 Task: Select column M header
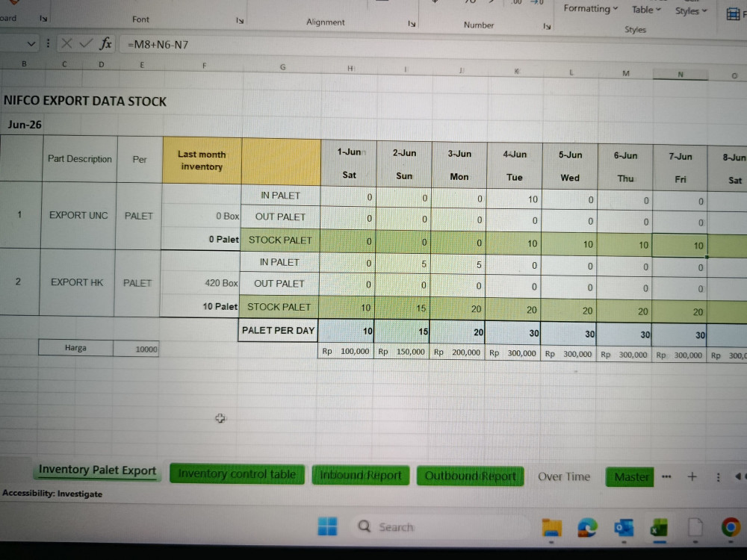click(x=625, y=73)
